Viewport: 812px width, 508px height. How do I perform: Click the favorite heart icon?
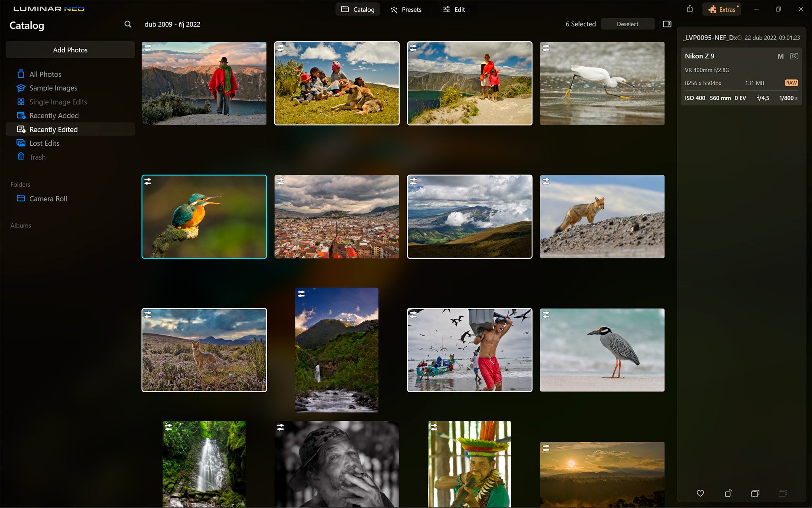coord(700,493)
